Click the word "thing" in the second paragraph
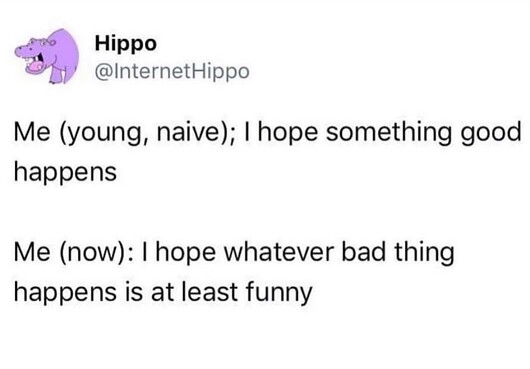This screenshot has height=369, width=530. [425, 254]
